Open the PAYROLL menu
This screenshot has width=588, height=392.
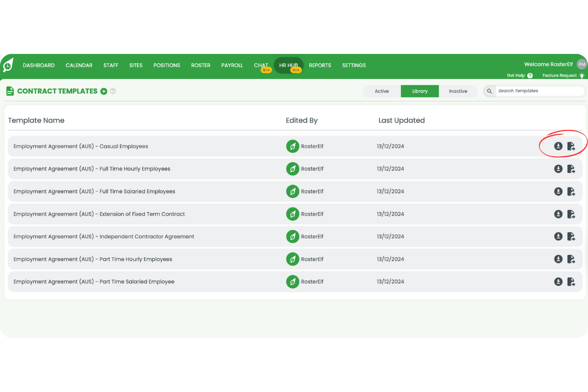click(x=232, y=65)
